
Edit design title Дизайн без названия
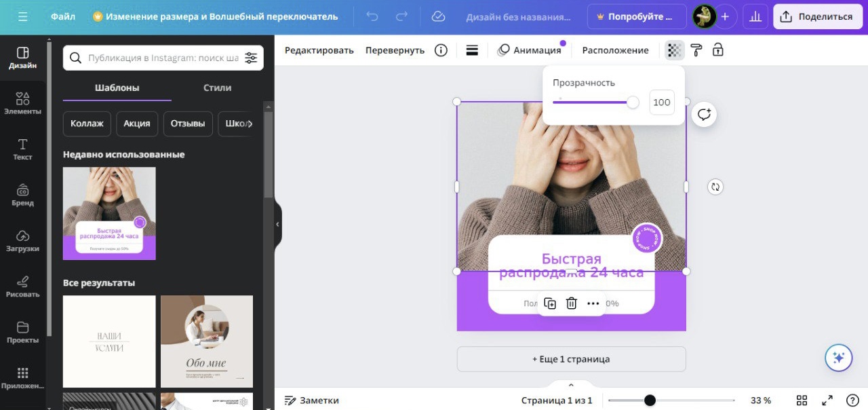click(519, 16)
